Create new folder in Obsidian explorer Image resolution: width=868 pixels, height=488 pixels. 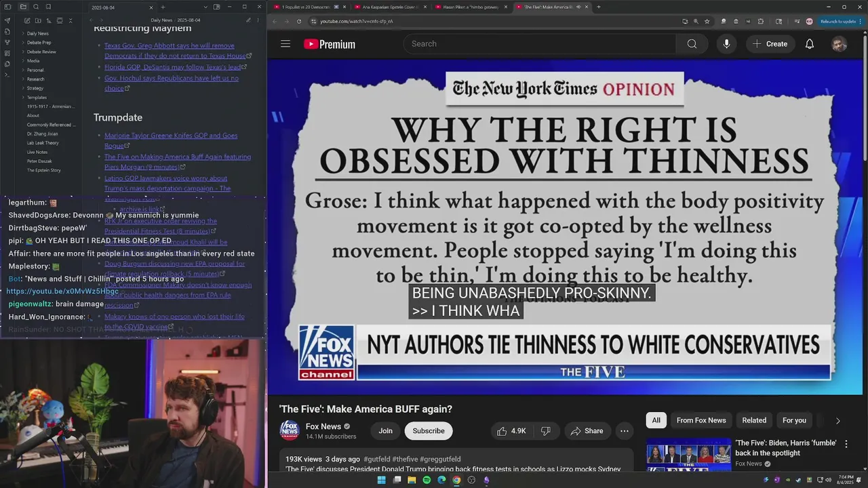[37, 20]
